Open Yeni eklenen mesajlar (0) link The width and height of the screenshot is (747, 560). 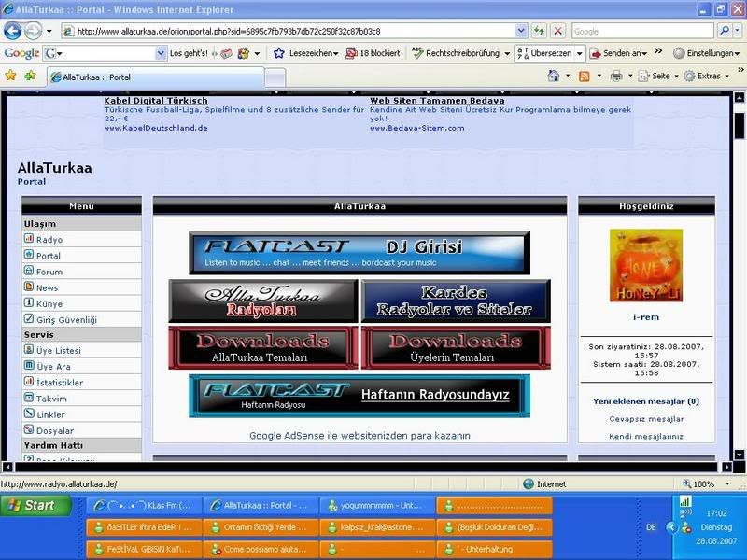[x=646, y=401]
